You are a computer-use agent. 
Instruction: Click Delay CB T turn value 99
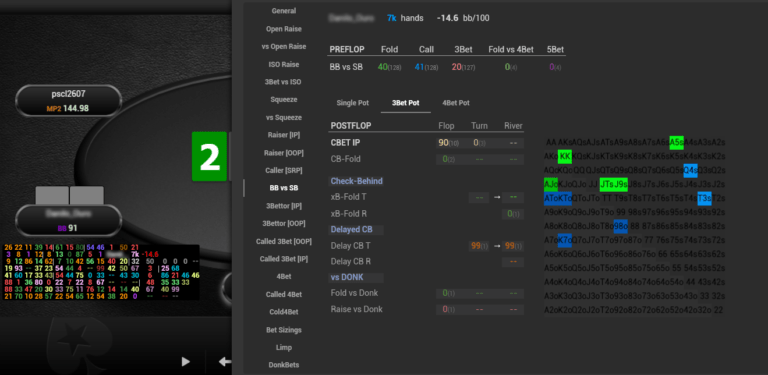pos(479,246)
